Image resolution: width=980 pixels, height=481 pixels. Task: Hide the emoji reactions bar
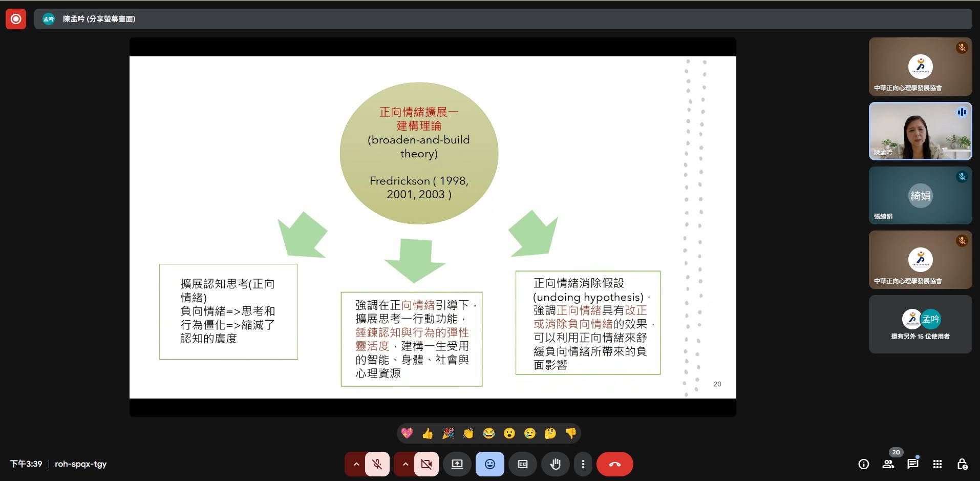pyautogui.click(x=489, y=464)
